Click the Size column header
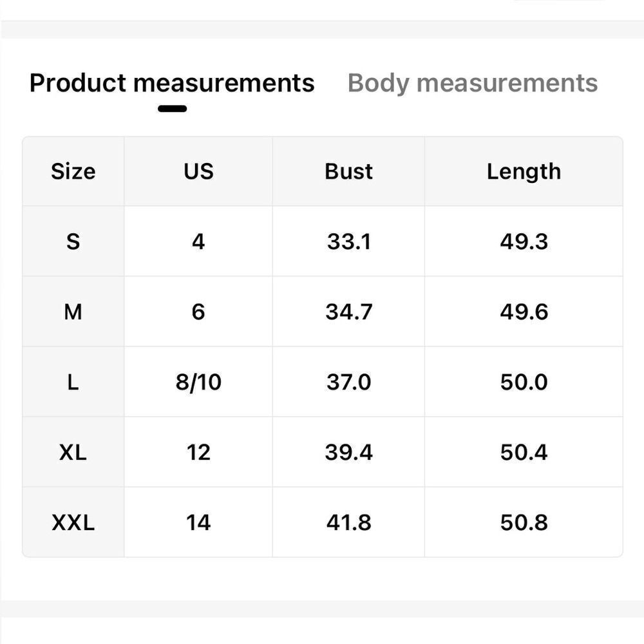Screen dimensions: 644x644 (73, 171)
